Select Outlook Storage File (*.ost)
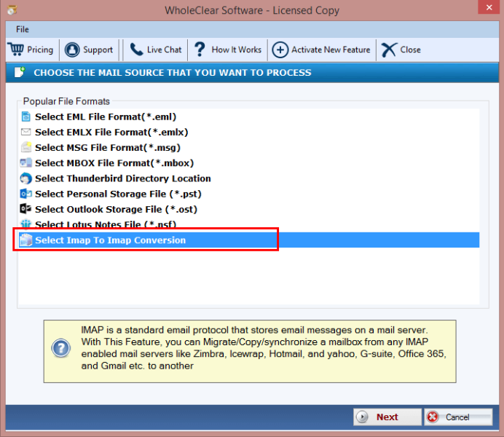Image resolution: width=504 pixels, height=437 pixels. pos(116,209)
